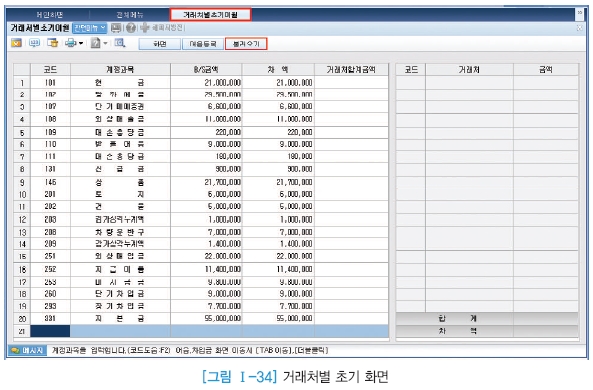Open help with the question mark icon
The image size is (593, 390).
[131, 28]
